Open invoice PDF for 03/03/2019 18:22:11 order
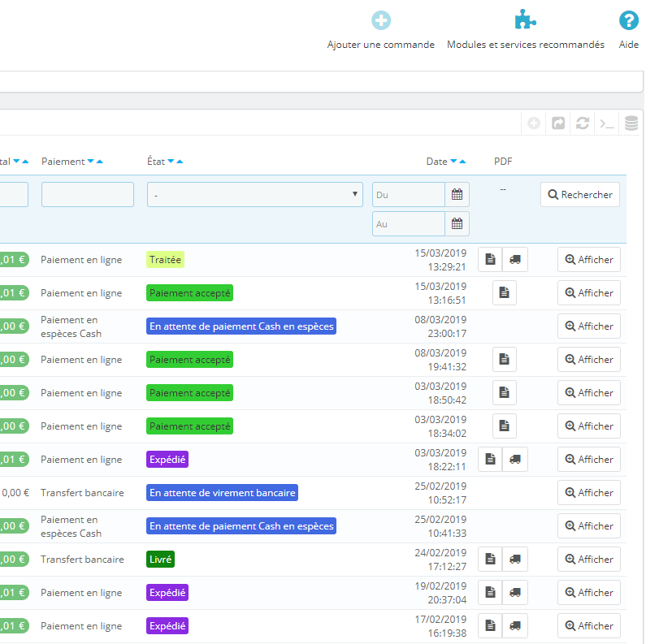This screenshot has width=646, height=644. point(490,459)
